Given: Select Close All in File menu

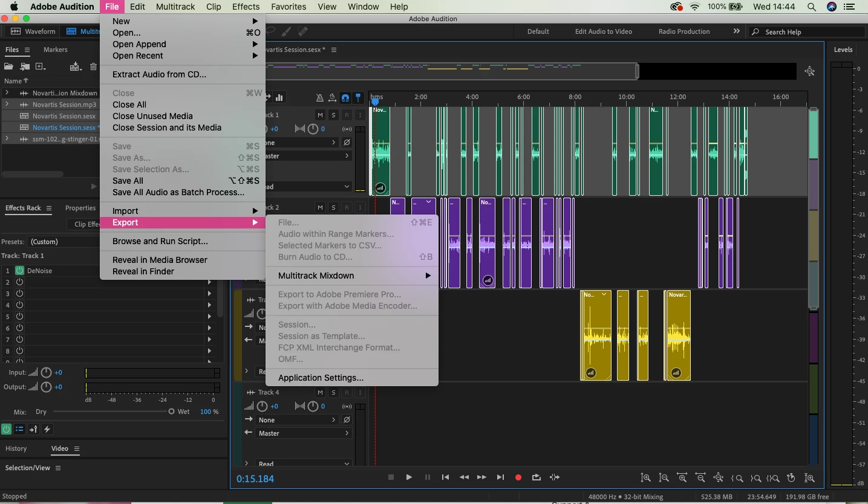Looking at the screenshot, I should [x=182, y=105].
